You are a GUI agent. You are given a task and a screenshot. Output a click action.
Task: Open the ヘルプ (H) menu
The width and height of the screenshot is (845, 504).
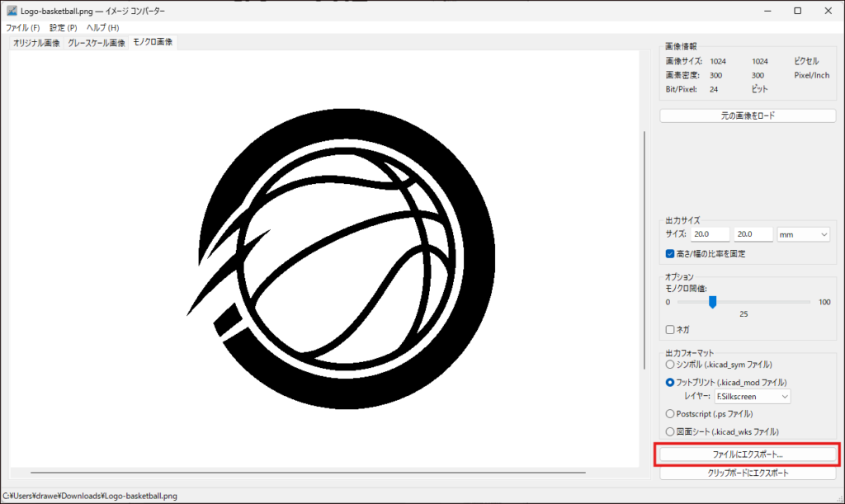click(x=102, y=27)
